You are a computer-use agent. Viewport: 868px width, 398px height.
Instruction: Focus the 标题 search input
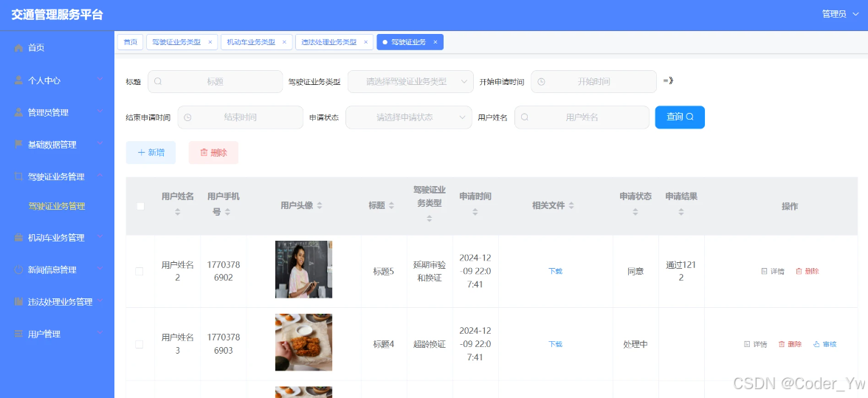216,81
